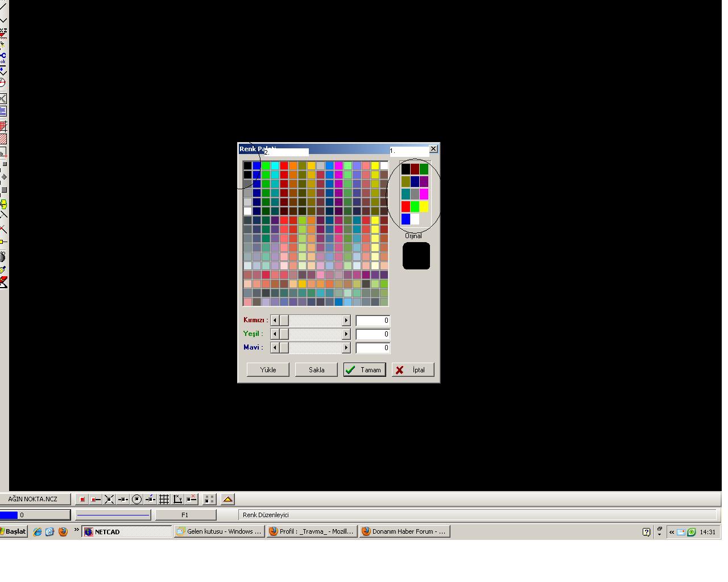Click Yükle button in Renk Paleti dialog
The image size is (728, 582).
[268, 369]
